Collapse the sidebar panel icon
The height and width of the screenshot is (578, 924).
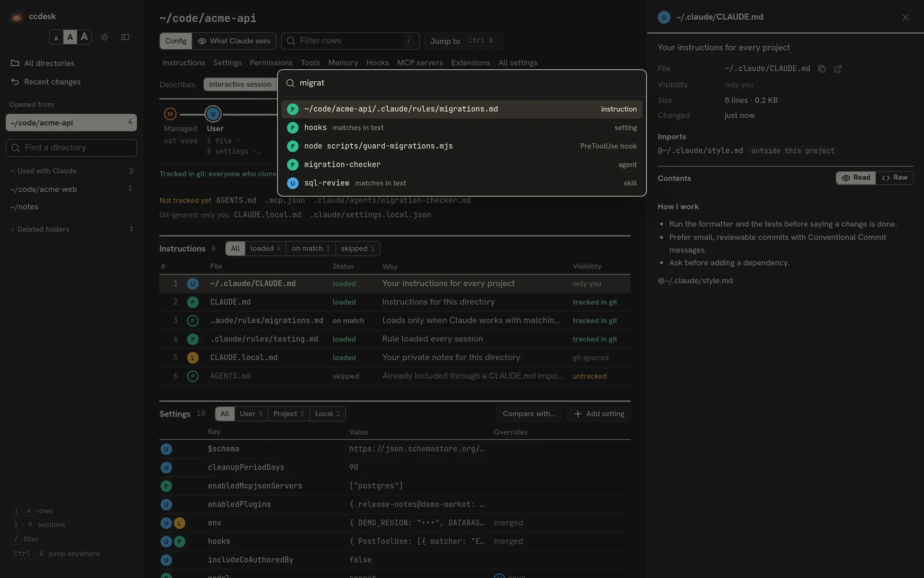(125, 37)
